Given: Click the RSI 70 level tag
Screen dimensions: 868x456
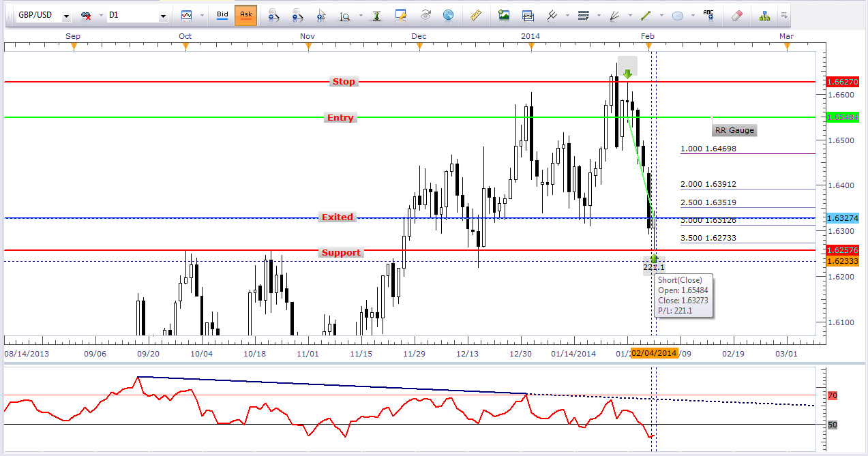Looking at the screenshot, I should pyautogui.click(x=833, y=395).
